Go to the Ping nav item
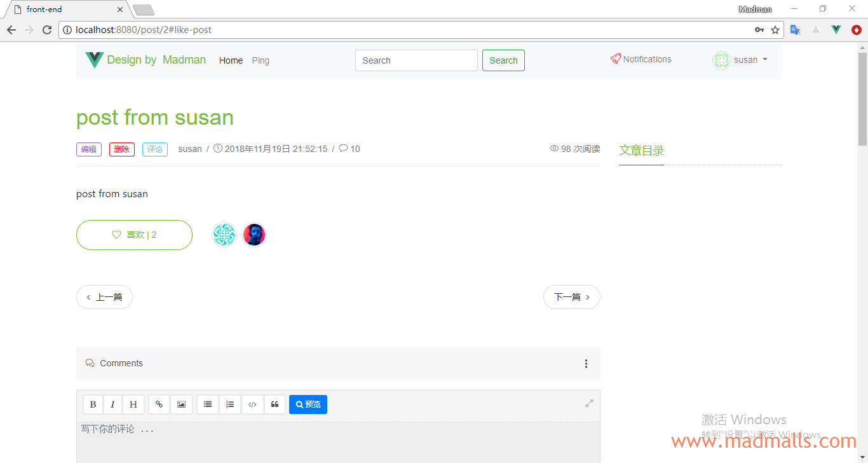Screen dimensions: 868x463 [261, 60]
